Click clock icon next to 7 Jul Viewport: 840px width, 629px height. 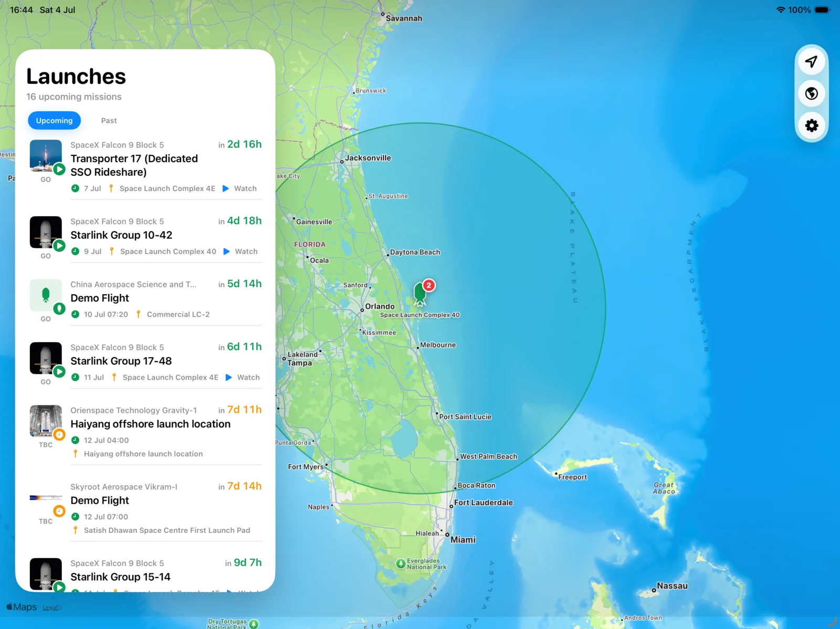pos(75,188)
